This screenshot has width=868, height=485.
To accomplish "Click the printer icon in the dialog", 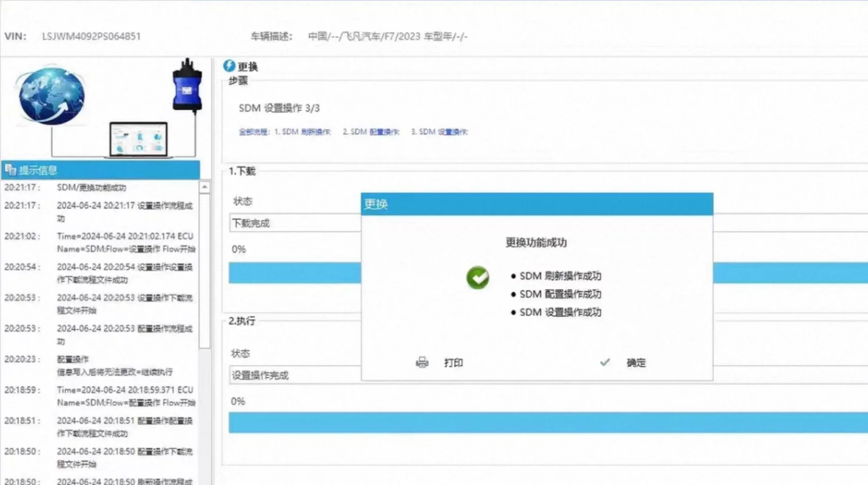I will 422,362.
